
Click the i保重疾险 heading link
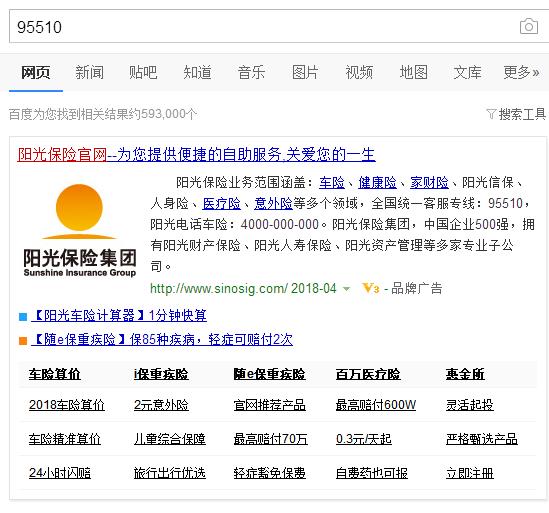tap(161, 374)
